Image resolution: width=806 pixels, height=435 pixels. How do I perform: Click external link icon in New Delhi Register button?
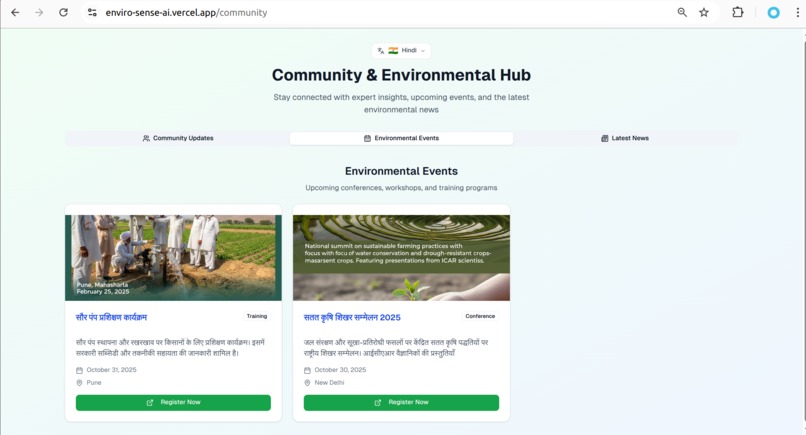tap(378, 403)
